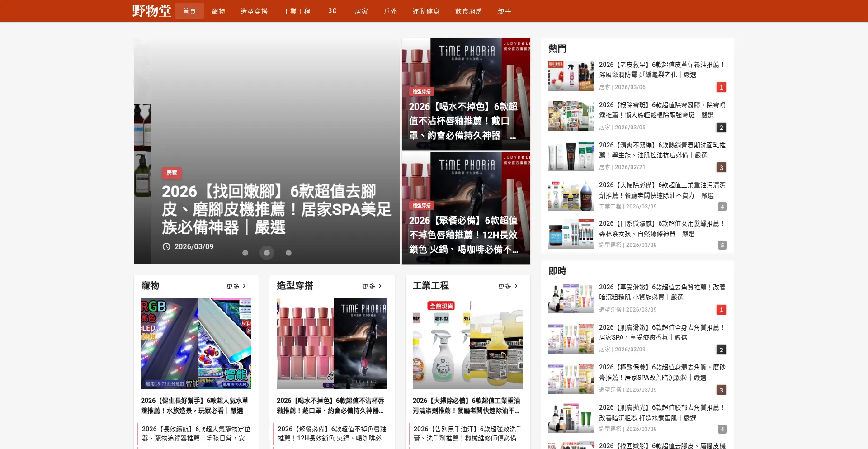Open the 造型穿搭 nav menu

(x=254, y=11)
